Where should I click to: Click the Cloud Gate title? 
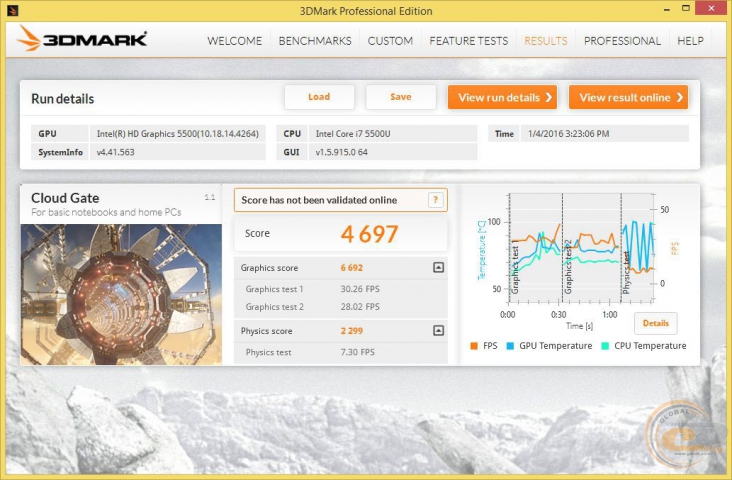[65, 198]
